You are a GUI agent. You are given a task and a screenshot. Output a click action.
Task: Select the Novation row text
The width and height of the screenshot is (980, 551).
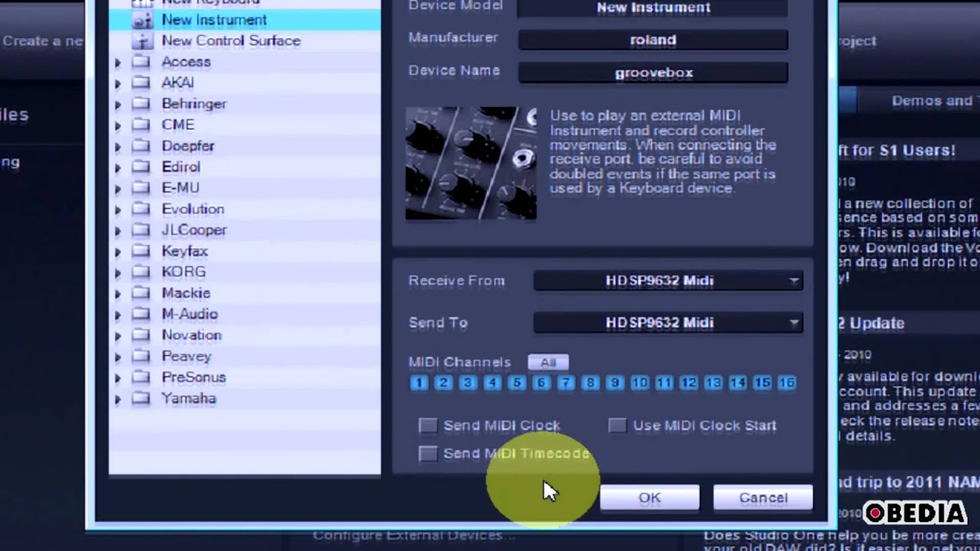pyautogui.click(x=191, y=335)
